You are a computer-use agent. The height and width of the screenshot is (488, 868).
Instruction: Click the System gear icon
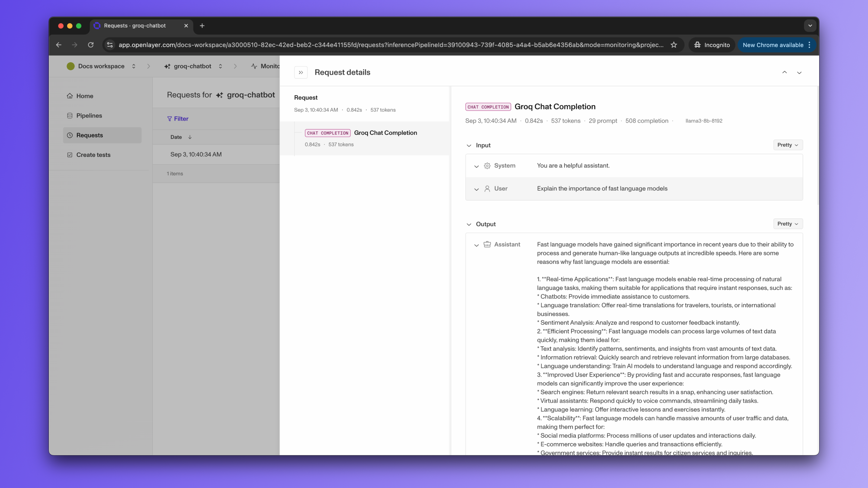point(487,166)
